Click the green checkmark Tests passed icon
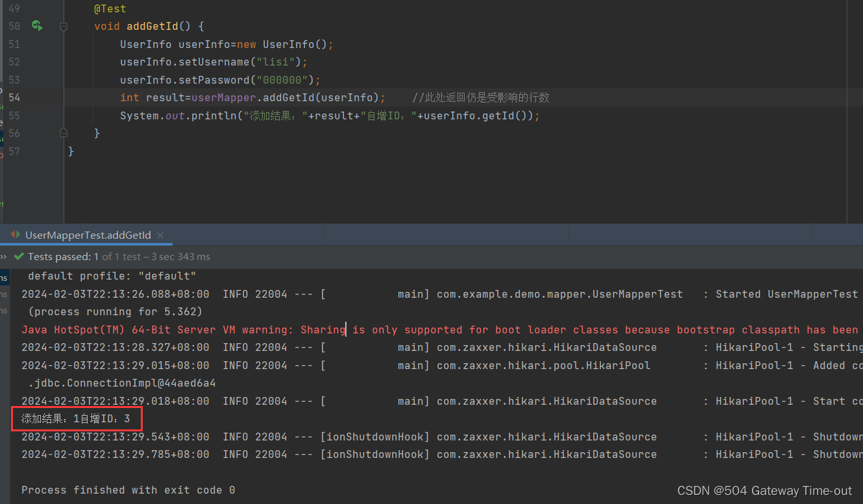863x504 pixels. (19, 257)
